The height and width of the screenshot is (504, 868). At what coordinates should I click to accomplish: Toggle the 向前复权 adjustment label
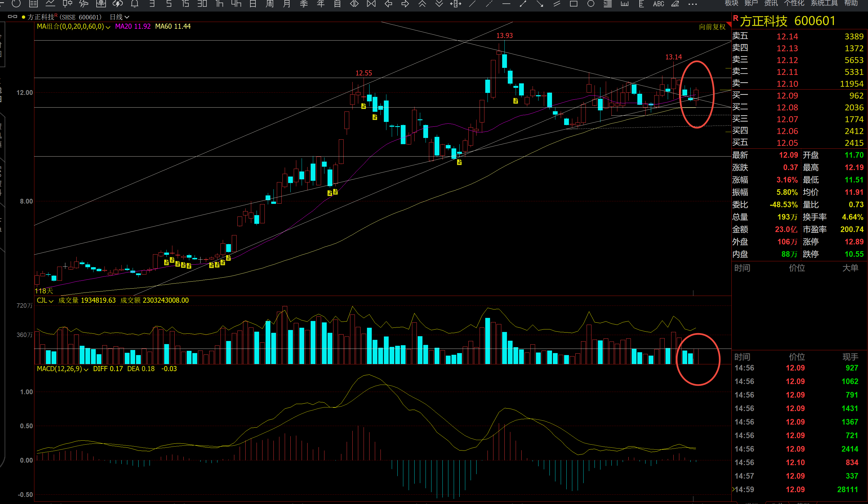(712, 27)
